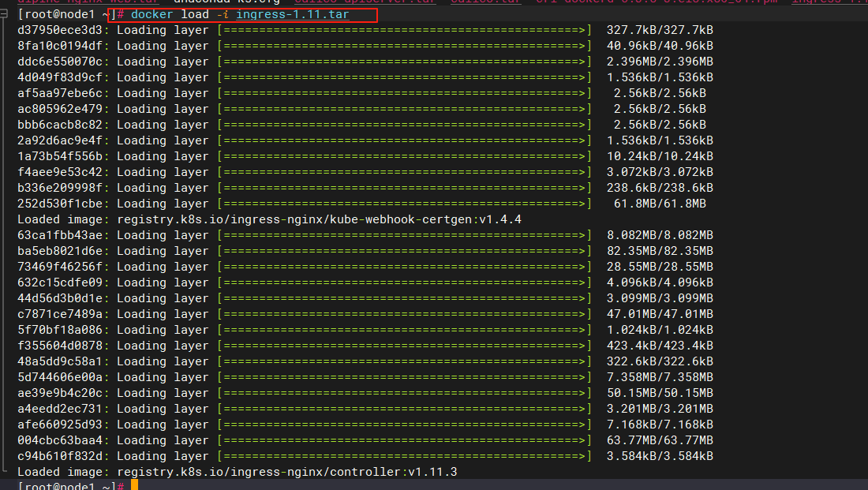Screen dimensions: 868x490
Task: Click layer ID f4aee9e53c42
Action: tap(60, 172)
